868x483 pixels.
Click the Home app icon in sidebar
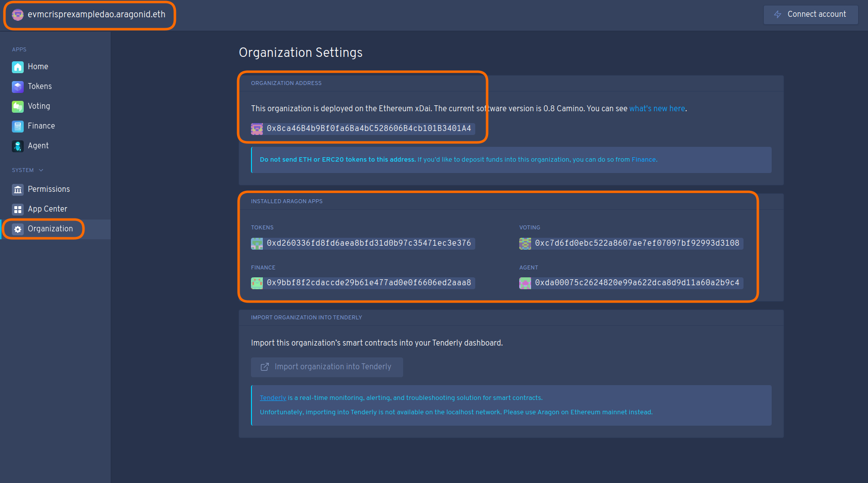pyautogui.click(x=18, y=67)
